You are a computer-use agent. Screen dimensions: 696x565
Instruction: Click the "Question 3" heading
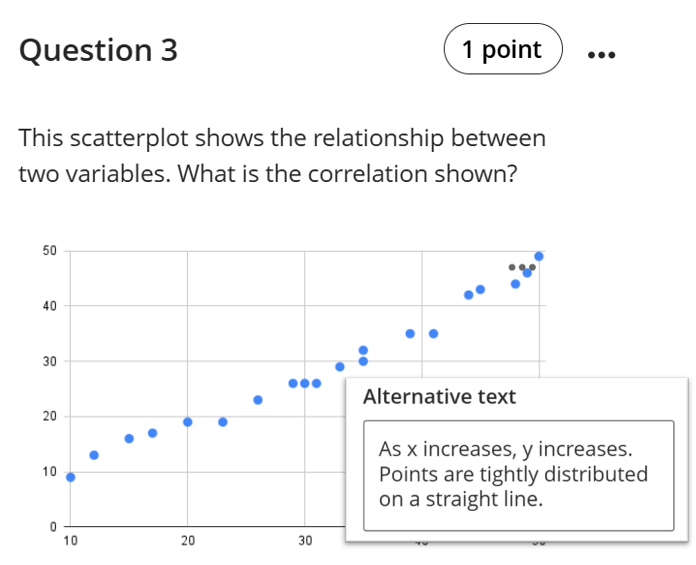98,51
